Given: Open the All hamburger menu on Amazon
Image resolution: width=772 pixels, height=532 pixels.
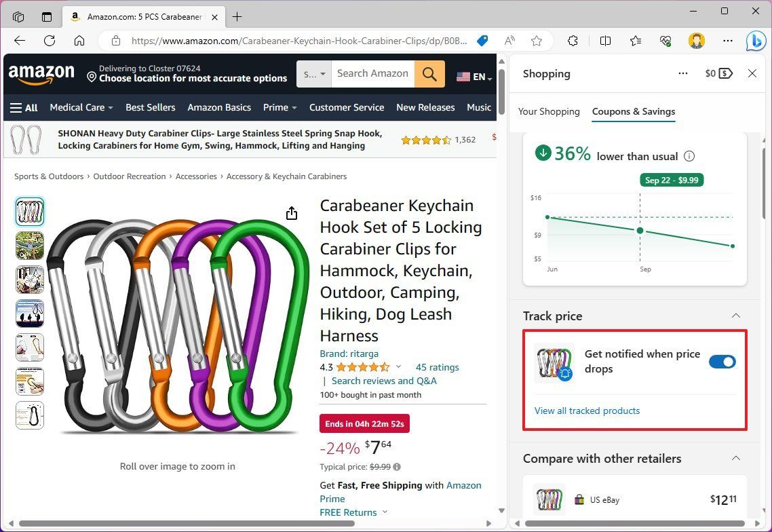Looking at the screenshot, I should tap(24, 107).
